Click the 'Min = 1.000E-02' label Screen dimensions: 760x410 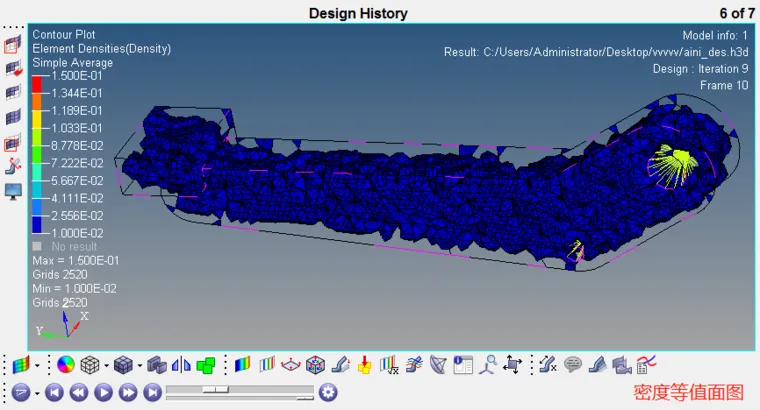[75, 288]
